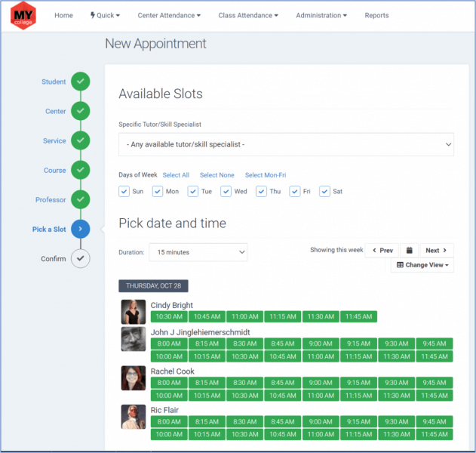Click John J Jinglehiemerschmidt's profile photo

(x=134, y=339)
